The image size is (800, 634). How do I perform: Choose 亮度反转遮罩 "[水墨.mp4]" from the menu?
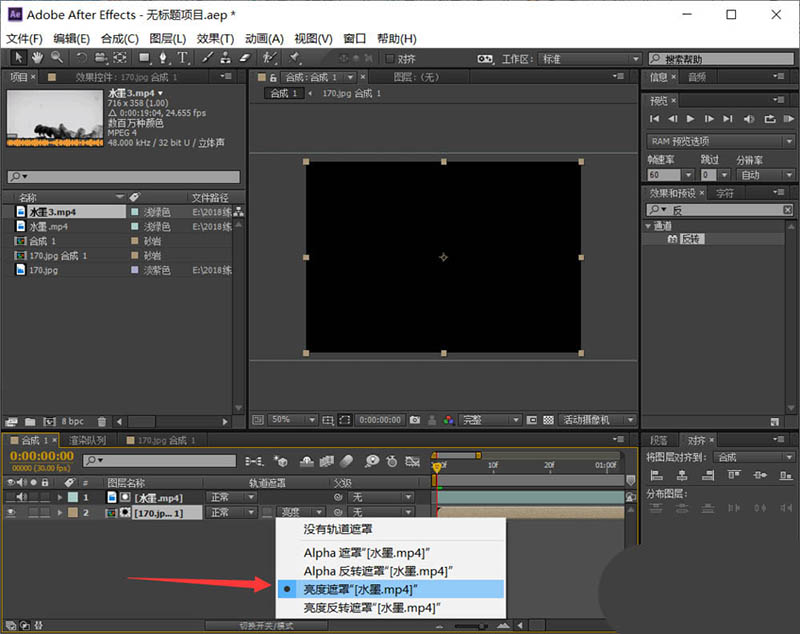[x=373, y=607]
